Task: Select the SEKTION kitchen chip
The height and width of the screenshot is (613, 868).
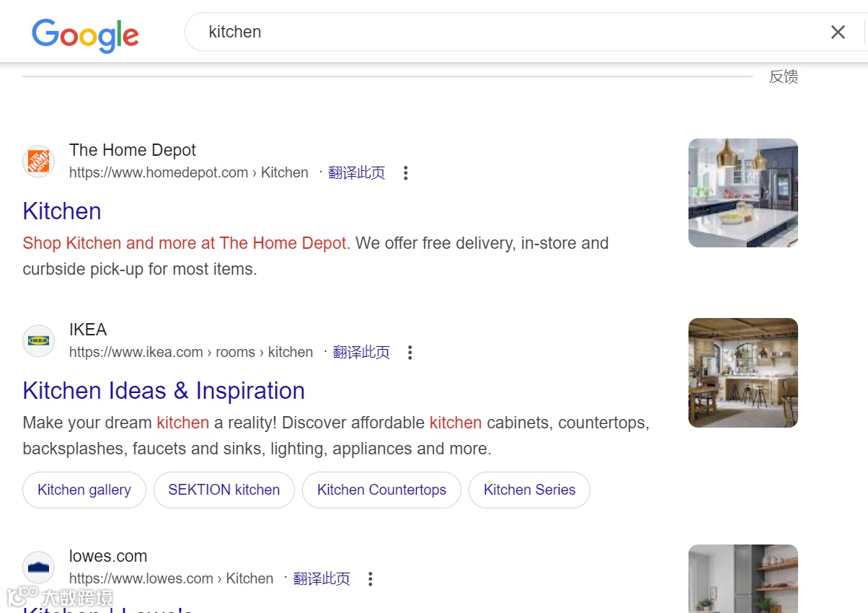Action: click(224, 490)
